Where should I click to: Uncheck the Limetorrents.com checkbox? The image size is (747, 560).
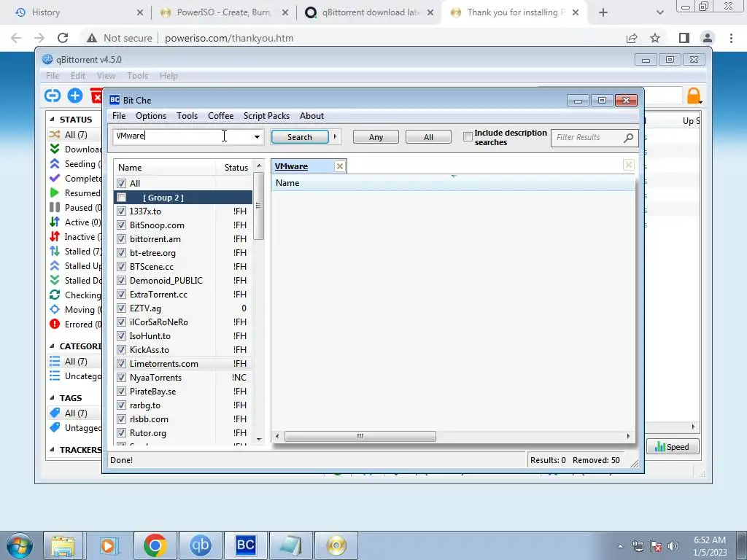122,364
